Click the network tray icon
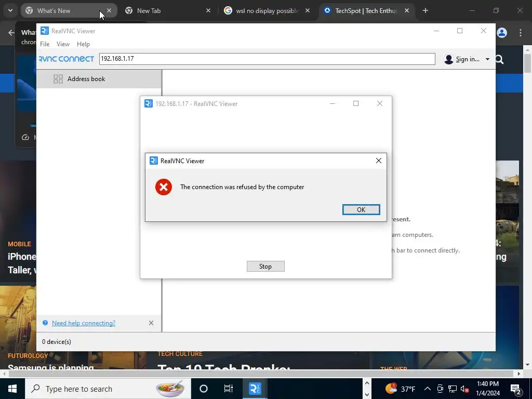Screen dimensions: 532x399 tap(453, 389)
